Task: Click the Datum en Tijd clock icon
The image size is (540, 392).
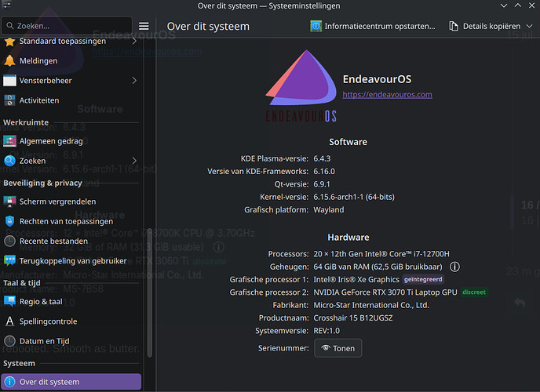Action: [9, 341]
